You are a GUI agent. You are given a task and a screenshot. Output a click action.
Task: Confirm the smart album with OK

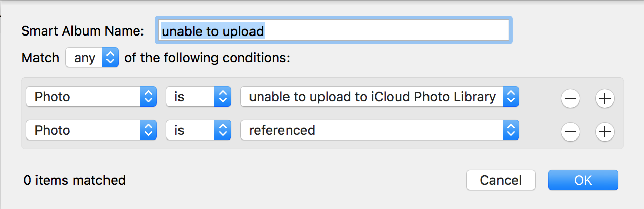coord(583,180)
